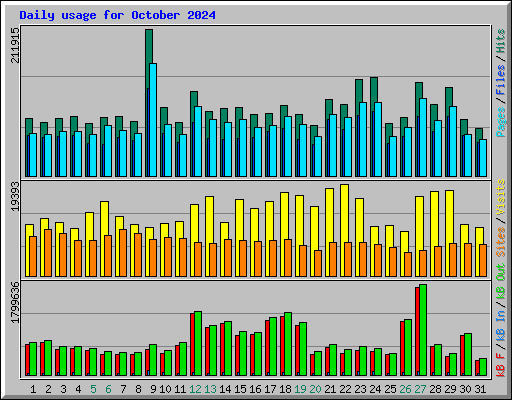Screen dimensions: 512x400
Task: Click the green weekend day label 27
Action: pyautogui.click(x=420, y=389)
